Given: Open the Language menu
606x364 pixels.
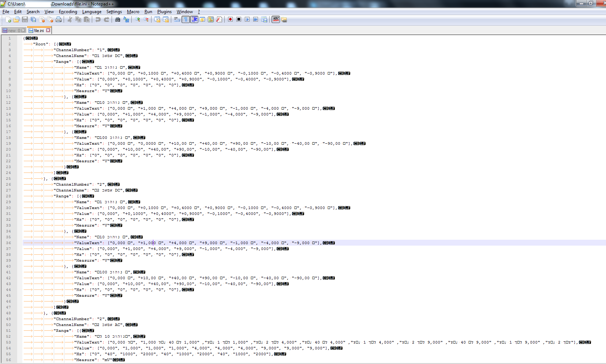Looking at the screenshot, I should click(92, 11).
